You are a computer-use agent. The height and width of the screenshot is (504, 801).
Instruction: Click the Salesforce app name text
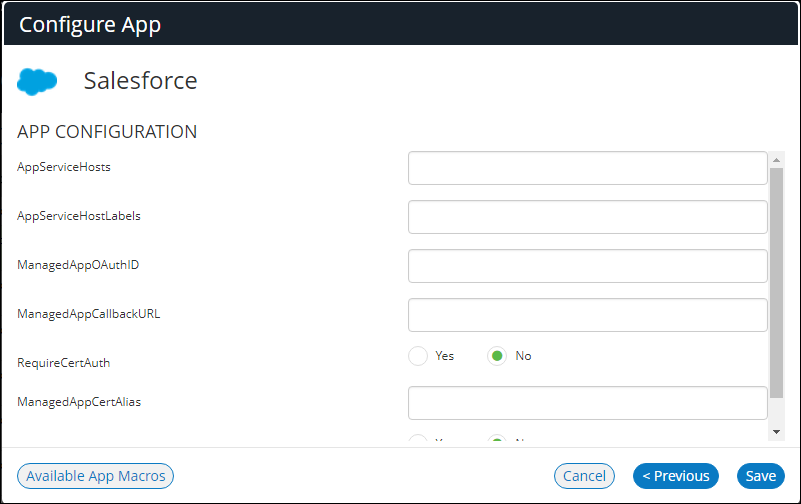(x=140, y=81)
